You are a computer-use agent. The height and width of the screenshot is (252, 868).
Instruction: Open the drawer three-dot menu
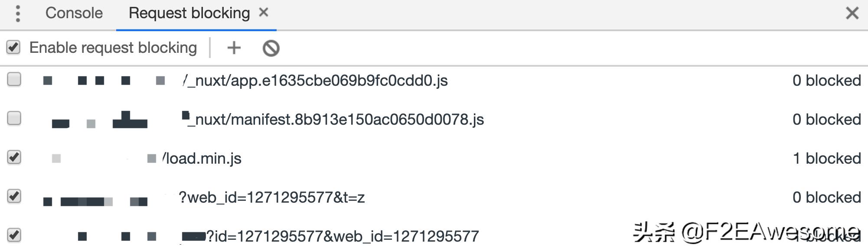pos(18,13)
